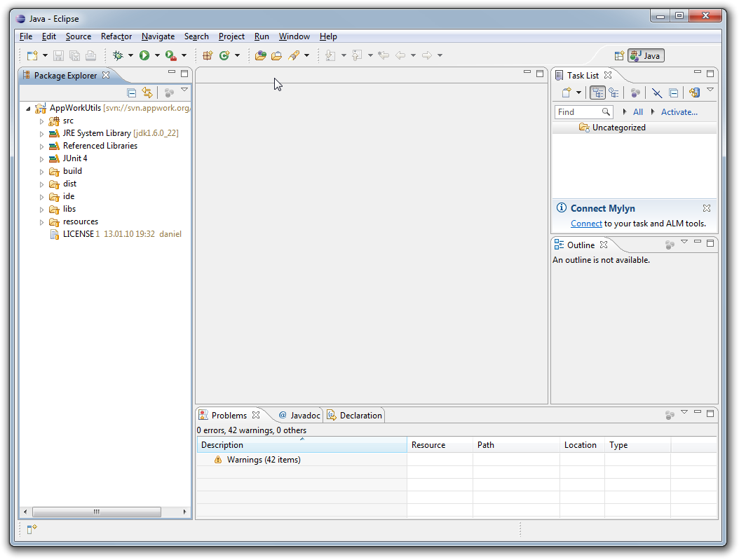Open the dropdown arrow beside the Run button
Image resolution: width=739 pixels, height=560 pixels.
pos(157,55)
